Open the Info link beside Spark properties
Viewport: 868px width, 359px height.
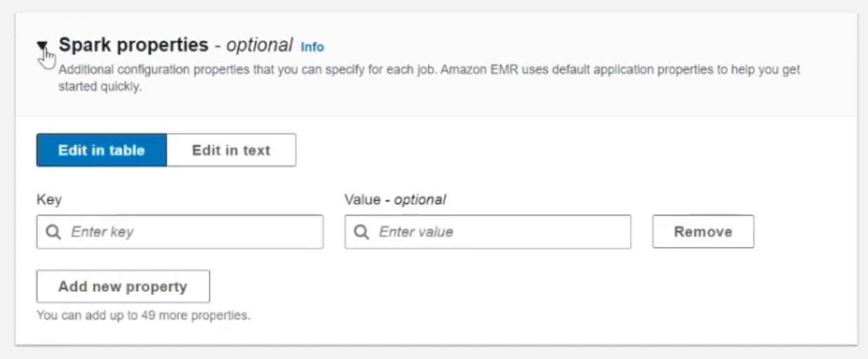(312, 47)
